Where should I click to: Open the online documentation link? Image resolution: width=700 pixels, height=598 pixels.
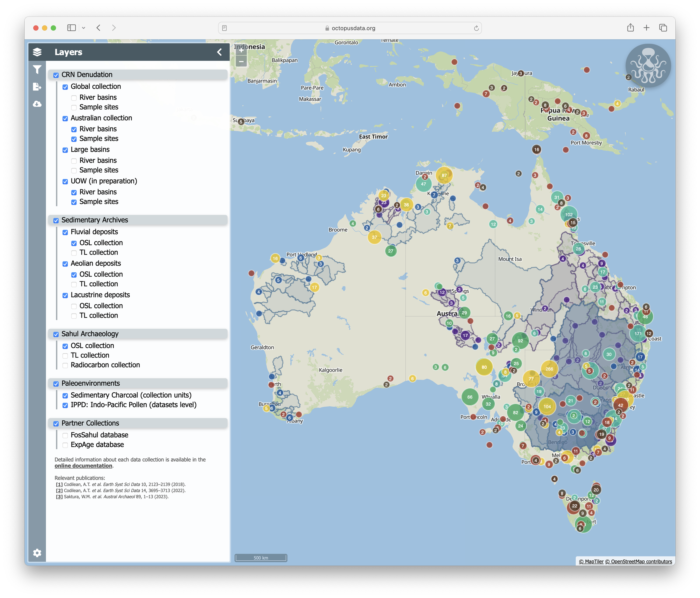pos(83,466)
